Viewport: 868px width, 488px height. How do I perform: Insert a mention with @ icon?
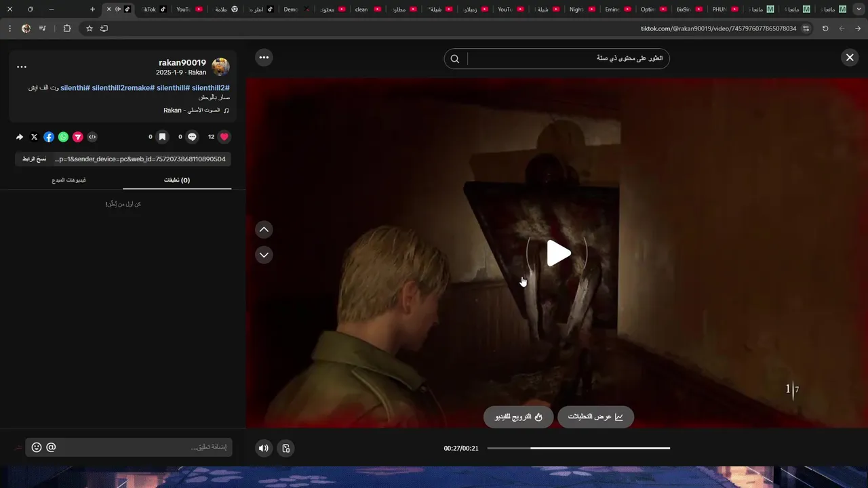(x=51, y=447)
